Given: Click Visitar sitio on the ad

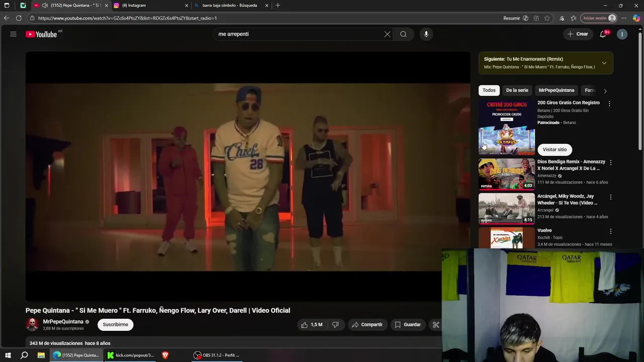Looking at the screenshot, I should pyautogui.click(x=554, y=149).
